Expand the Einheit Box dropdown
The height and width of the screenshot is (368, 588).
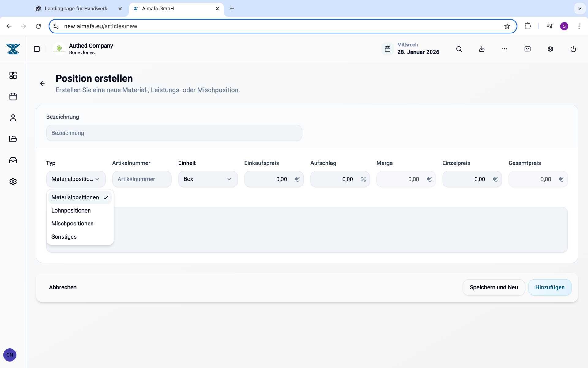[208, 179]
